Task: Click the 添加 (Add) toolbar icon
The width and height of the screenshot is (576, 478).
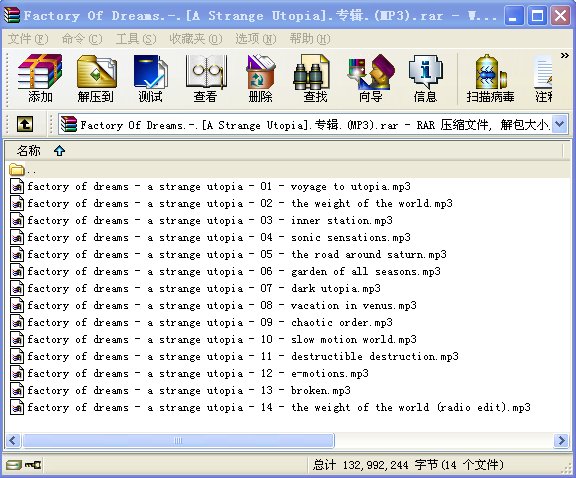Action: pos(40,78)
